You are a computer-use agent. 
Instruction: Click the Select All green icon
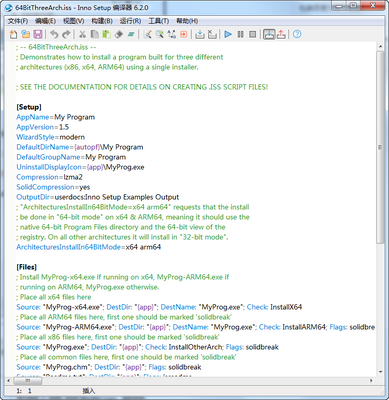coord(131,34)
